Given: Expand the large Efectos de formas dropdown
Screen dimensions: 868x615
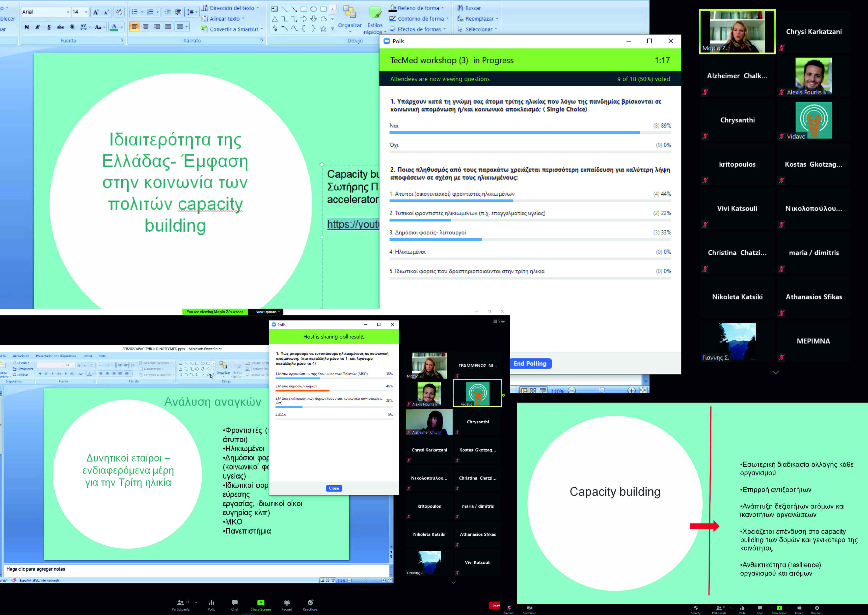Looking at the screenshot, I should click(x=418, y=29).
